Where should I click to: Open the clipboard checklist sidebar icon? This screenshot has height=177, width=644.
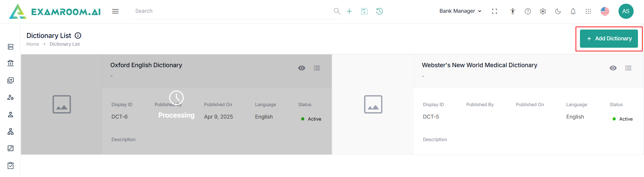point(11,166)
